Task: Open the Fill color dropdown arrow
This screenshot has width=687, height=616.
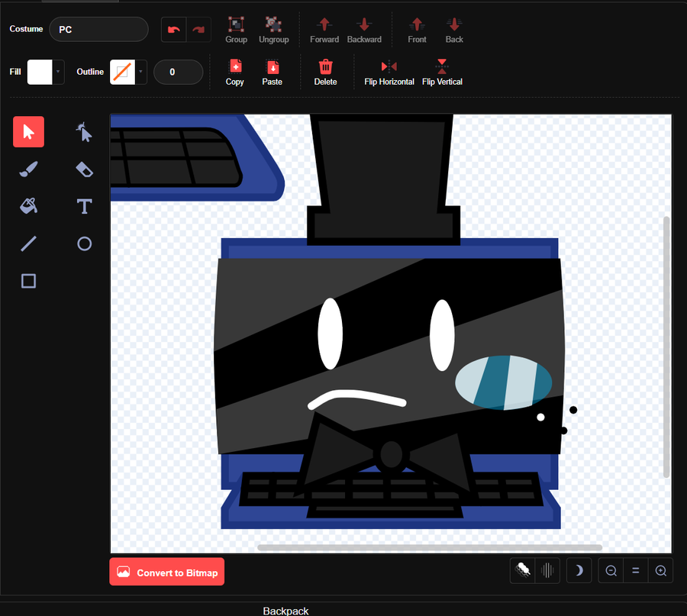Action: click(x=58, y=72)
